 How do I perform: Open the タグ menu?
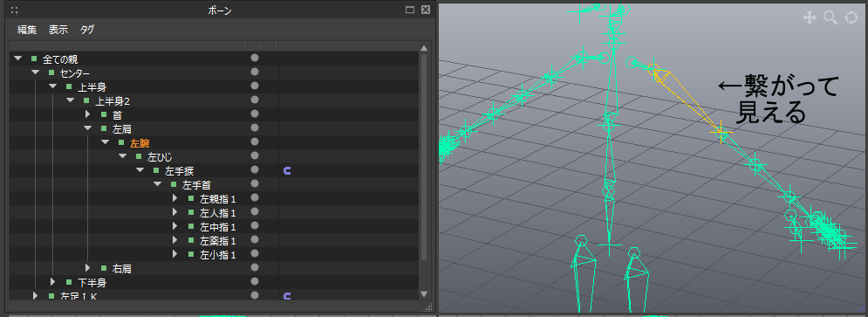click(x=87, y=30)
